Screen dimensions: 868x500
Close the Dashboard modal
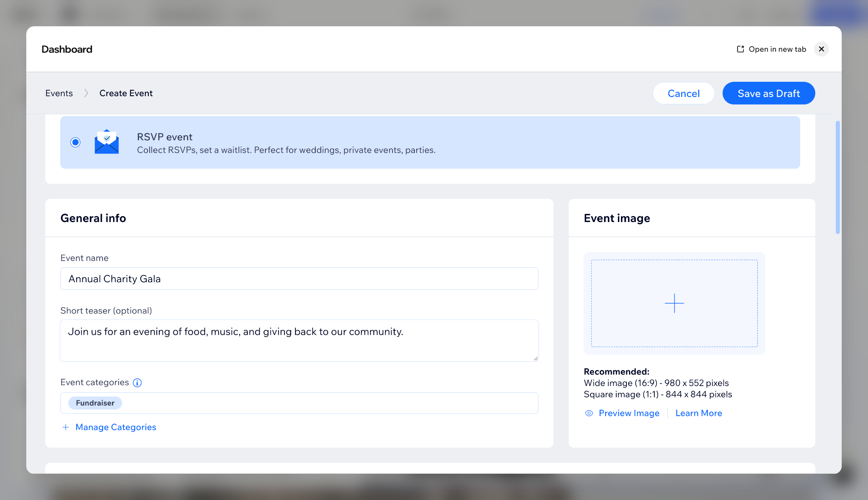click(821, 49)
